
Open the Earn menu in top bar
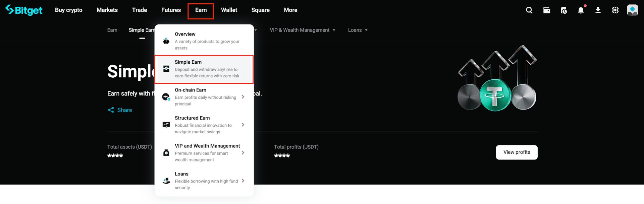pyautogui.click(x=201, y=10)
